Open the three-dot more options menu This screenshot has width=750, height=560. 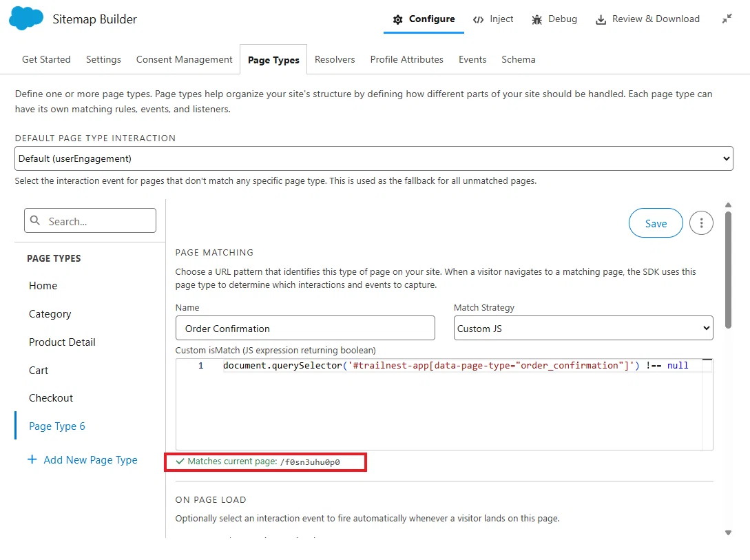701,223
